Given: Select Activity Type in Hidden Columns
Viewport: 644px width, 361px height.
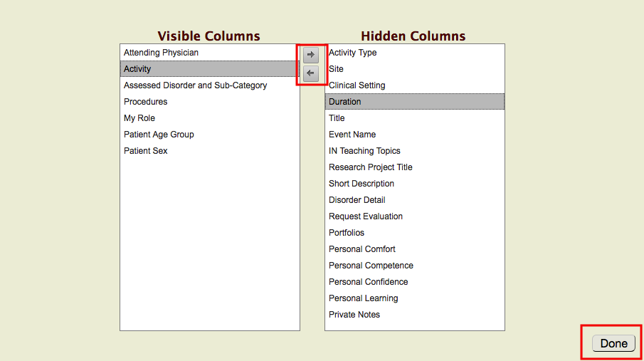Looking at the screenshot, I should point(415,53).
